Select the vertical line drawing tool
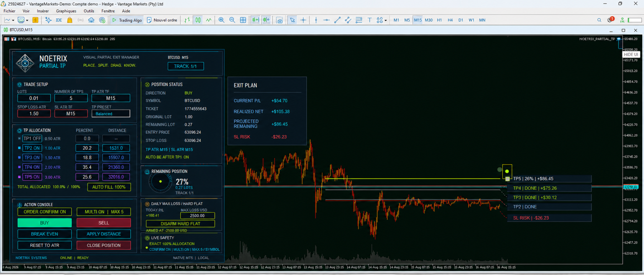This screenshot has width=644, height=275. (x=316, y=20)
